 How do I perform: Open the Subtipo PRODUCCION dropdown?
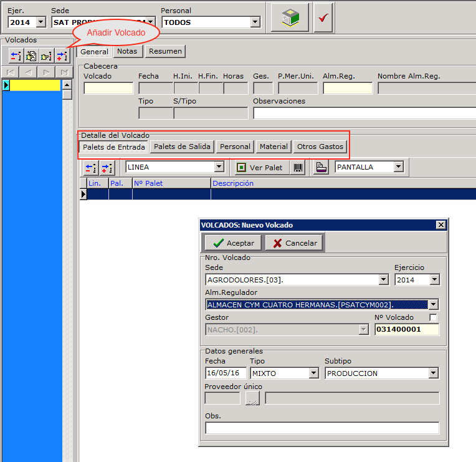[x=434, y=373]
